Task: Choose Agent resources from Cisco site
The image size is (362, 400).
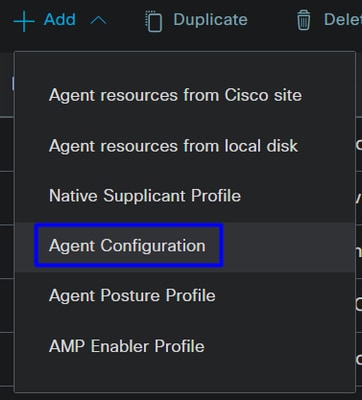Action: [x=175, y=95]
